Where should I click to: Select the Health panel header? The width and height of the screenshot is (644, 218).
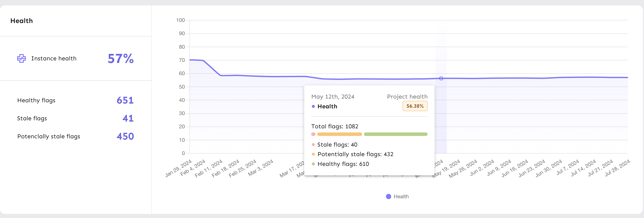(x=22, y=21)
